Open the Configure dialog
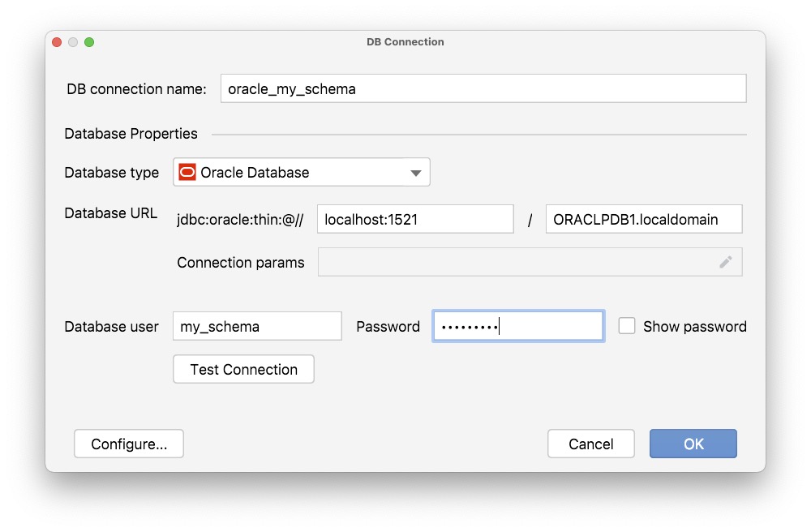 pyautogui.click(x=128, y=444)
